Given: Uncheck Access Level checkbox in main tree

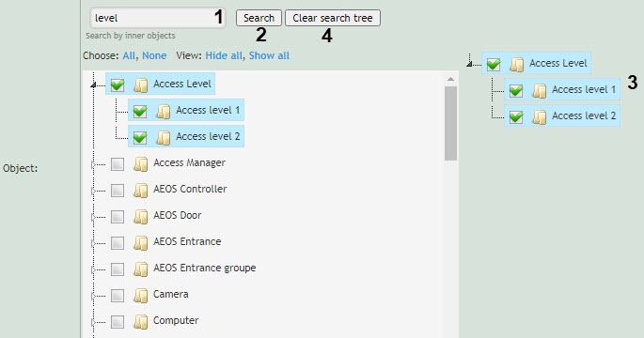Looking at the screenshot, I should click(118, 84).
